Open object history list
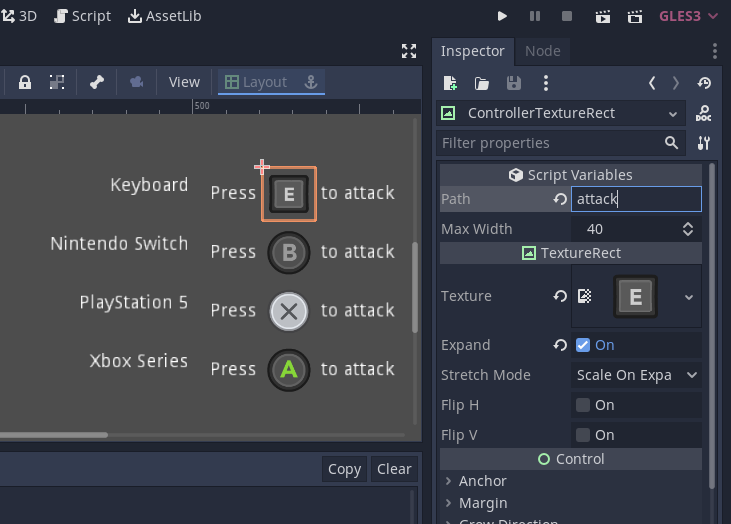The height and width of the screenshot is (524, 731). coord(704,83)
